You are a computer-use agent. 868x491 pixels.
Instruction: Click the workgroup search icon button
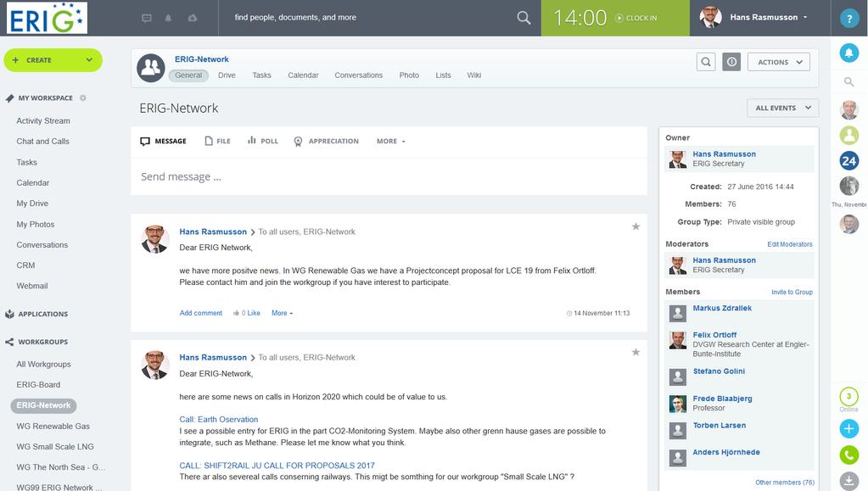(706, 62)
